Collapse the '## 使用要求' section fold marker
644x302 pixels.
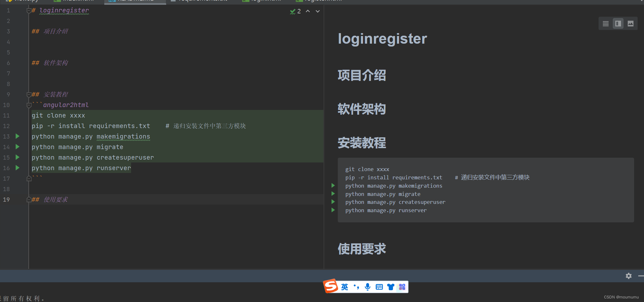[29, 200]
